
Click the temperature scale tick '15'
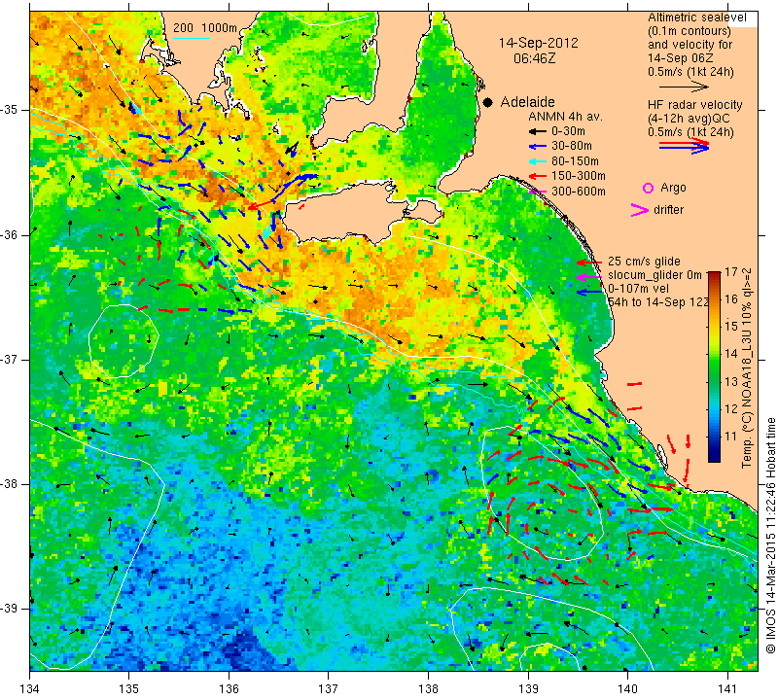tap(731, 327)
